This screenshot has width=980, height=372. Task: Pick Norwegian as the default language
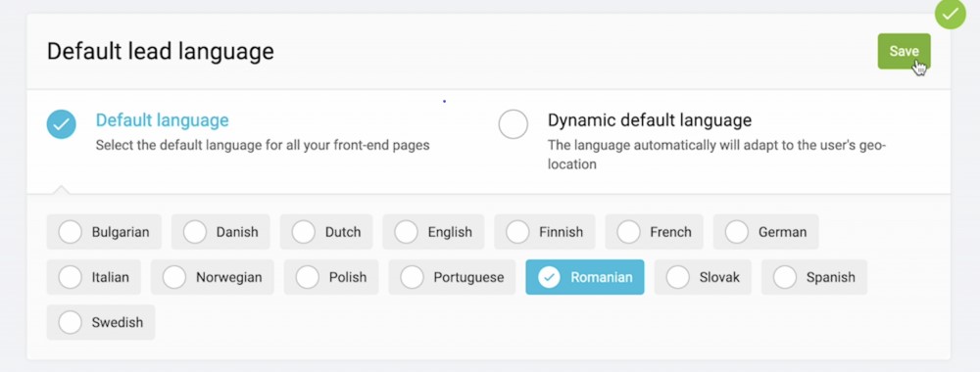point(213,277)
